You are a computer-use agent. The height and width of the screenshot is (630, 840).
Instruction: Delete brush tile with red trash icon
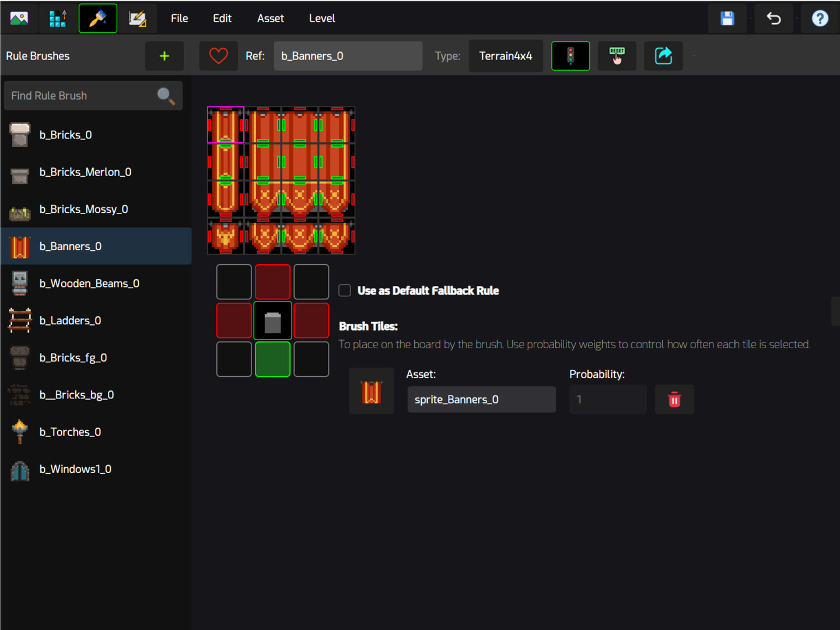click(674, 400)
